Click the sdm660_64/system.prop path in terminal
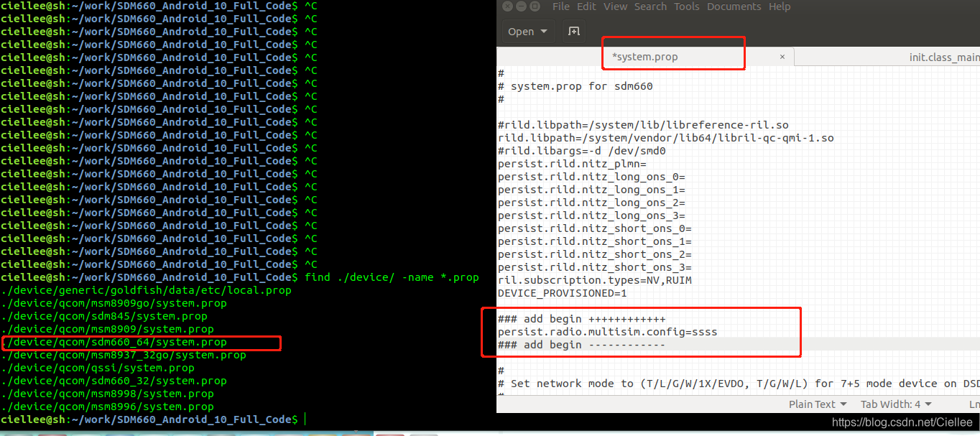980x436 pixels. pos(114,342)
